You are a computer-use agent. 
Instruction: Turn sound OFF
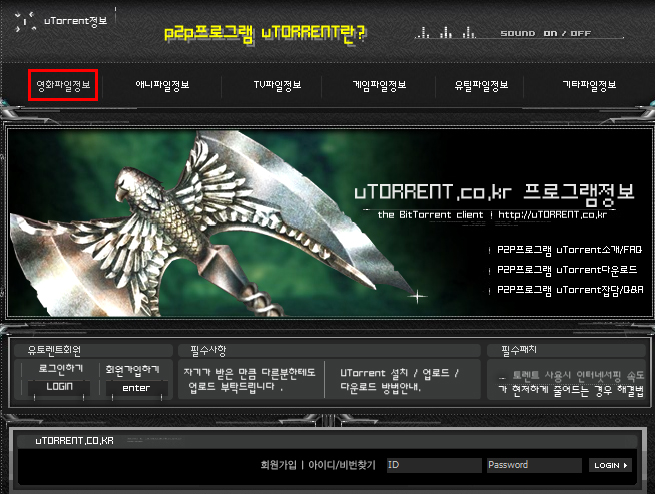(581, 33)
